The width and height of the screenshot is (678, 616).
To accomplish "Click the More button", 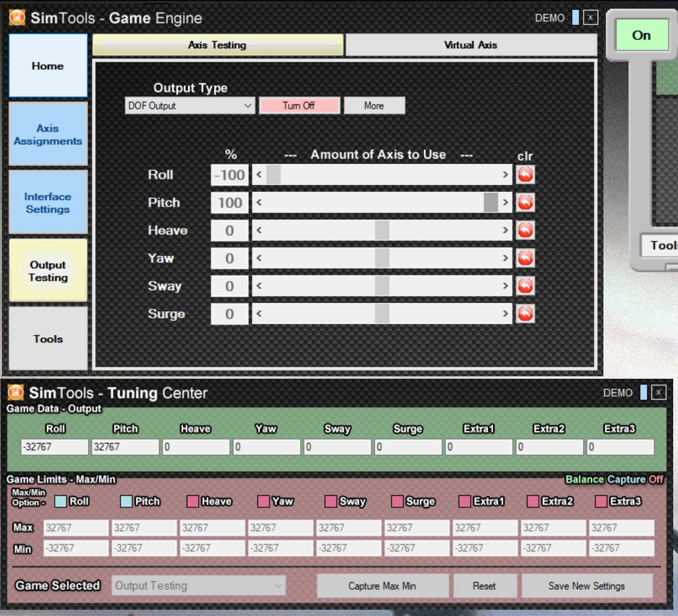I will (374, 105).
